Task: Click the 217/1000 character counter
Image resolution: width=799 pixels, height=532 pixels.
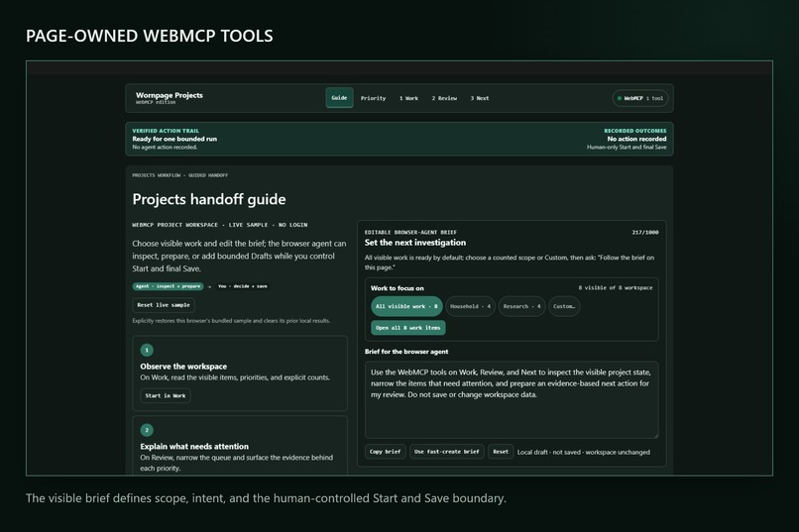Action: 645,232
